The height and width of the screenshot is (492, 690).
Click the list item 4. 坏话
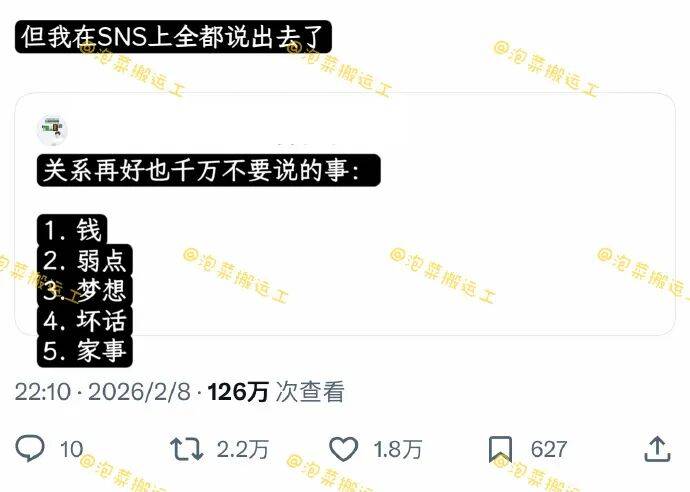tap(84, 321)
